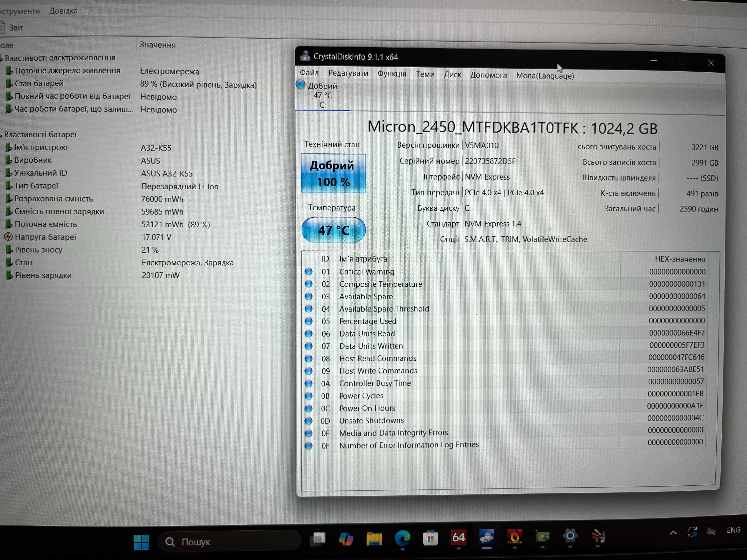This screenshot has width=747, height=560.
Task: Click the serial number 220735872D5E field
Action: pos(490,161)
